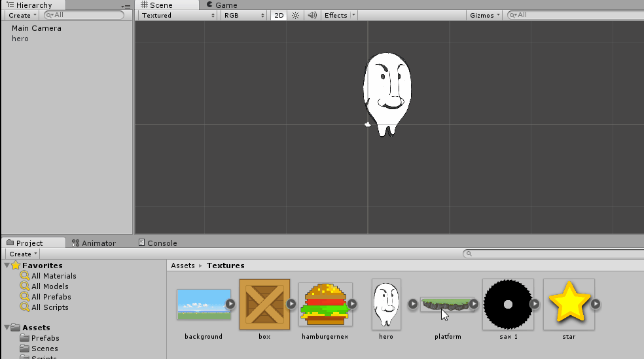Switch to the Animator tab
The height and width of the screenshot is (359, 644).
click(x=94, y=243)
